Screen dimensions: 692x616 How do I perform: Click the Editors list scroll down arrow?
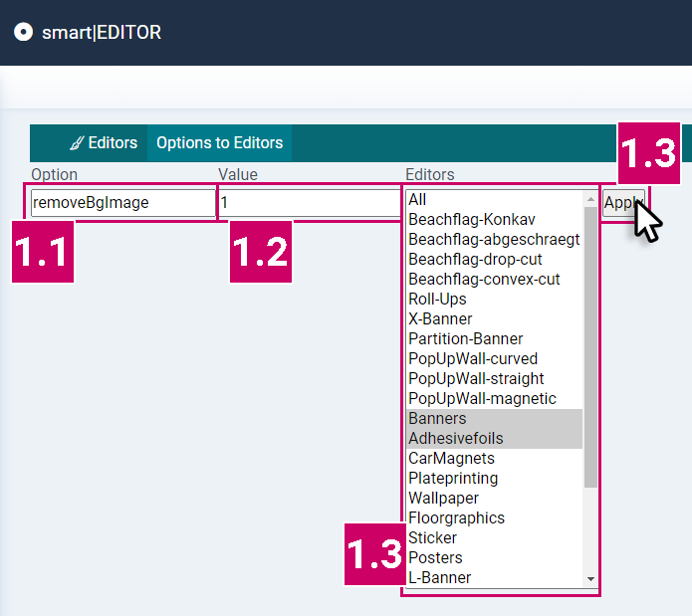[x=590, y=579]
